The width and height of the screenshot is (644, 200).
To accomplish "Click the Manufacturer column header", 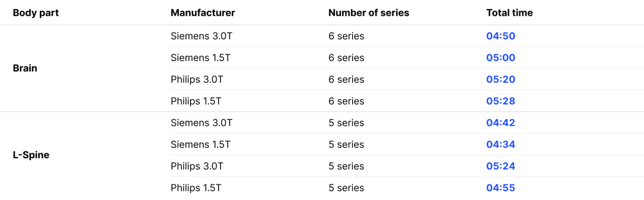I will click(203, 13).
